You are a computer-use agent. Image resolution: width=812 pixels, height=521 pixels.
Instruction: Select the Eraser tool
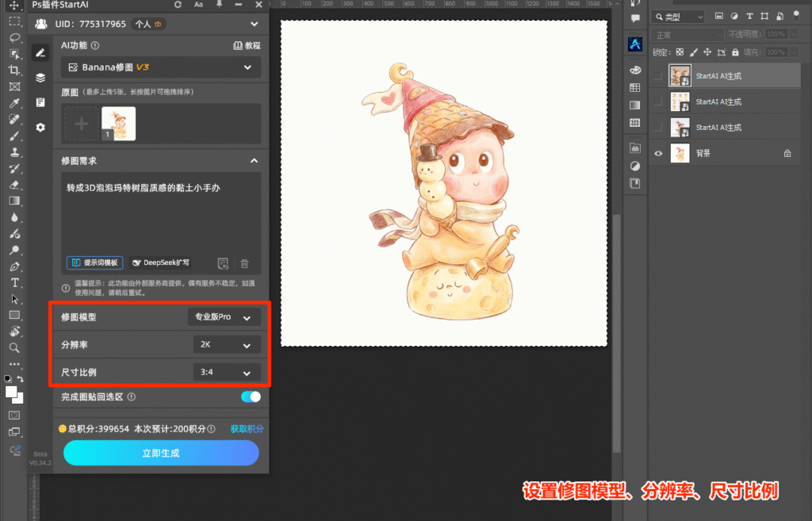point(14,184)
